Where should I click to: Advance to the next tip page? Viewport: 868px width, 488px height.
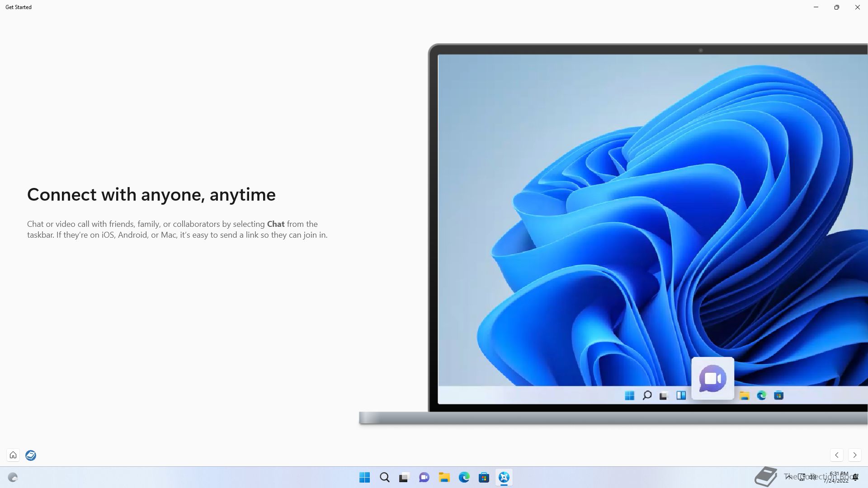pyautogui.click(x=854, y=455)
